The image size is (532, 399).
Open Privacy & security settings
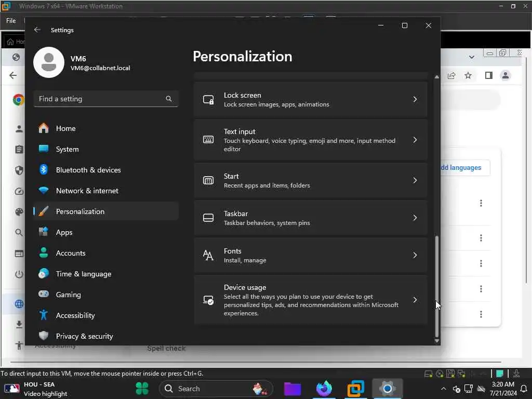(x=106, y=336)
